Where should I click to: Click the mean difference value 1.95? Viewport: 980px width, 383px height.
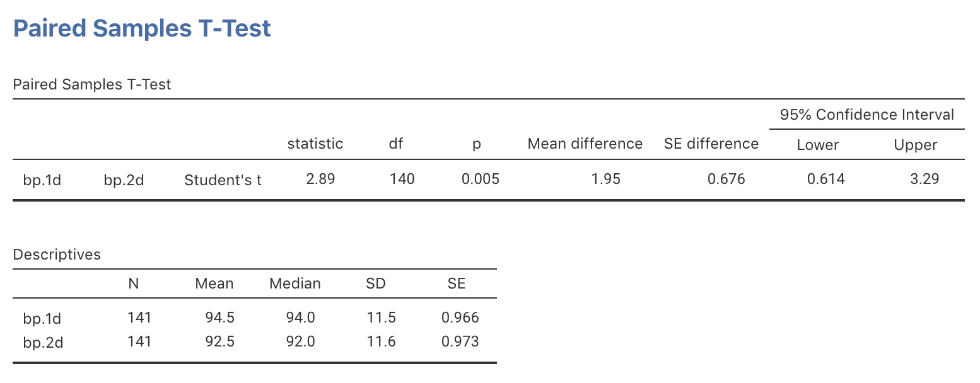coord(607,179)
